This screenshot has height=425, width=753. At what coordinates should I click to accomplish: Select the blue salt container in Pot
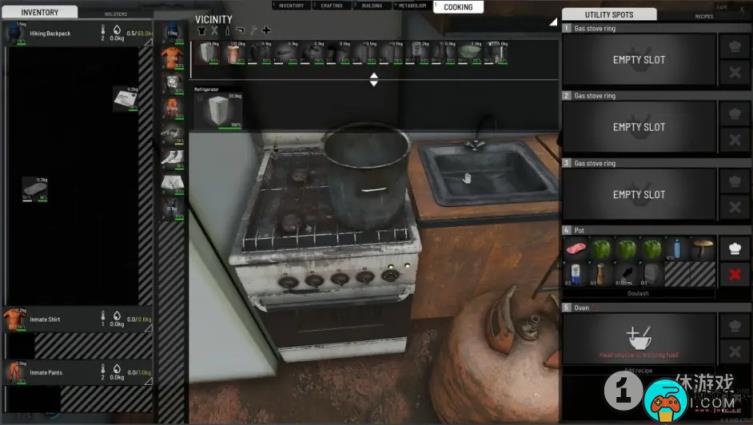(x=576, y=275)
